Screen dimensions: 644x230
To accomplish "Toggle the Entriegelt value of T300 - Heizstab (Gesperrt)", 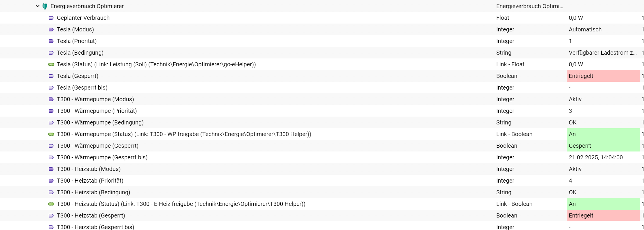I will tap(604, 215).
